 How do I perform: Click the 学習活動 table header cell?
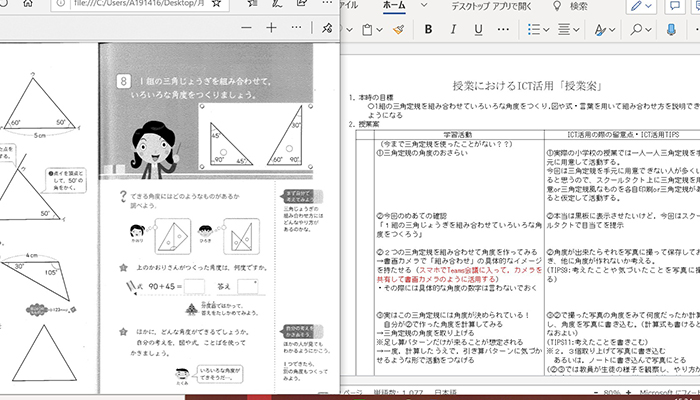(458, 134)
